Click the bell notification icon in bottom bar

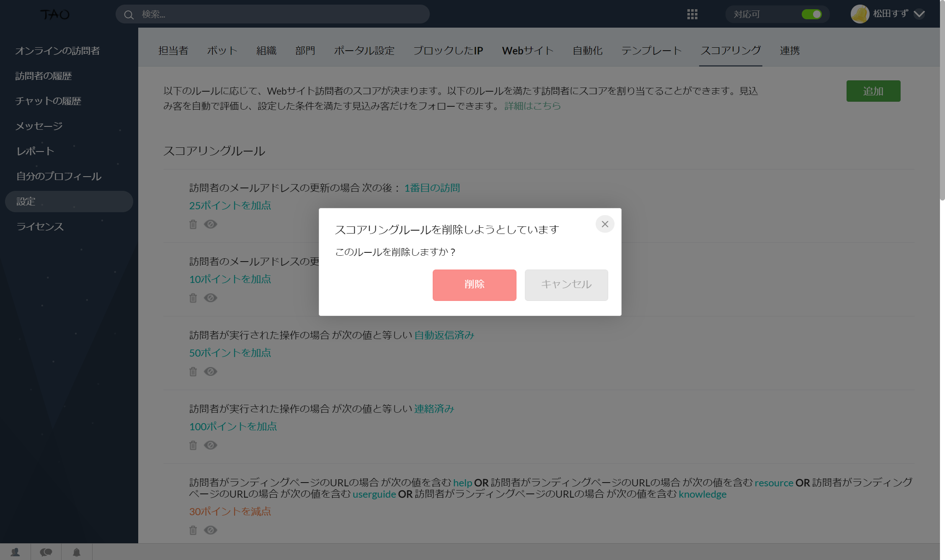[x=77, y=552]
